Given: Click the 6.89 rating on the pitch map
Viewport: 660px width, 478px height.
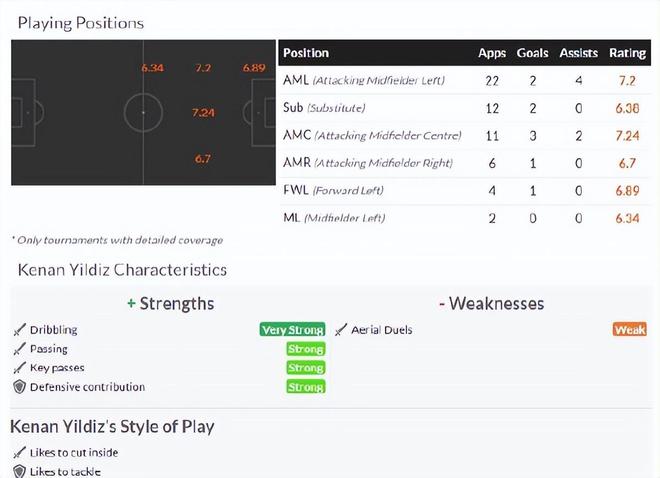Looking at the screenshot, I should (x=254, y=68).
